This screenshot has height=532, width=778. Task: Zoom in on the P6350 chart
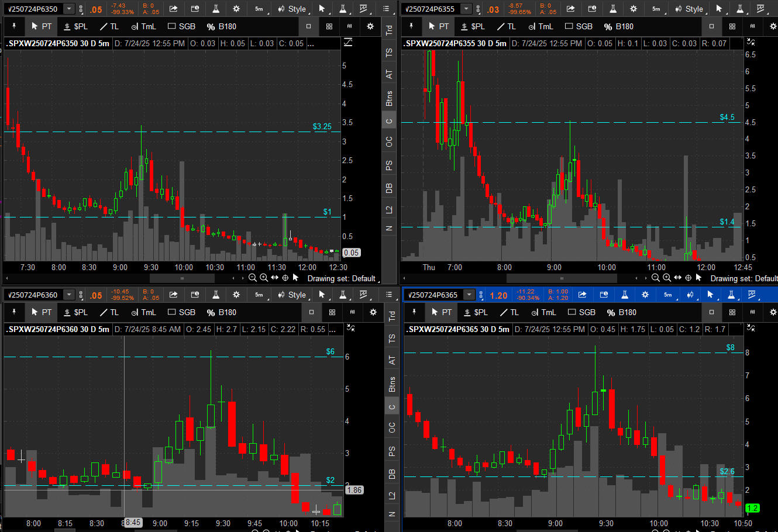[x=264, y=278]
